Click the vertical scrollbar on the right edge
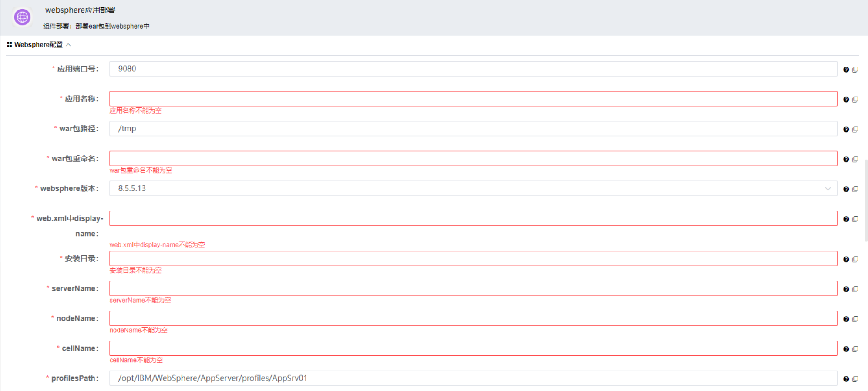Viewport: 868px width, 391px height. tap(866, 200)
